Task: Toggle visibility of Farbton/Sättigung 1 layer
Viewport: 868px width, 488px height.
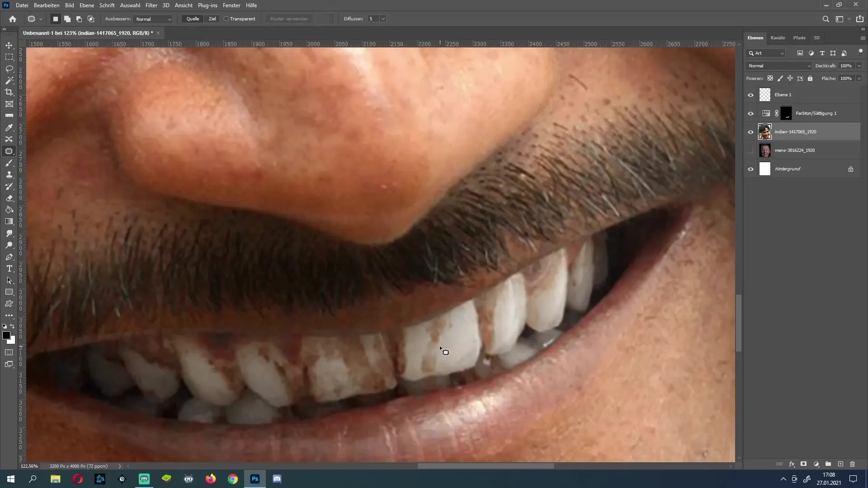Action: (750, 113)
